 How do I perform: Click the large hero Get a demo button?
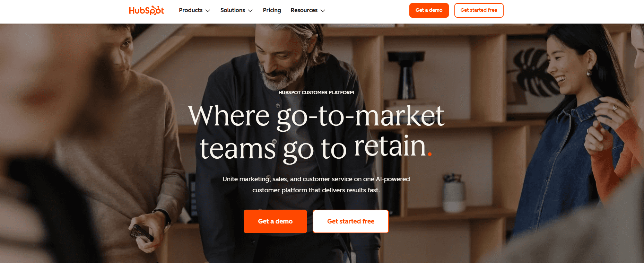(x=275, y=221)
